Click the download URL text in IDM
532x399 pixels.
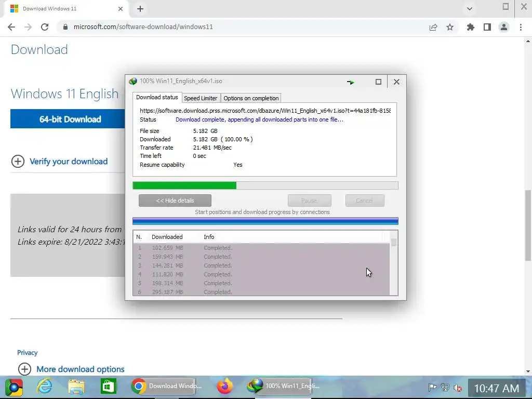point(265,111)
